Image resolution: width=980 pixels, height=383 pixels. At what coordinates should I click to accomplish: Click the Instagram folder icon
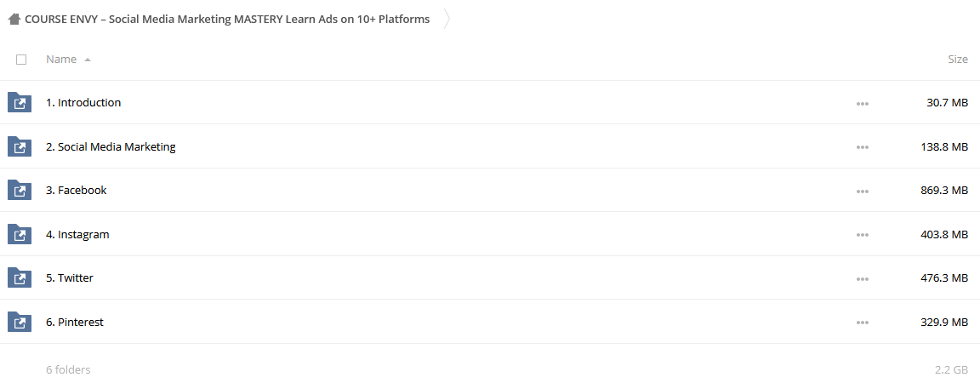point(20,234)
